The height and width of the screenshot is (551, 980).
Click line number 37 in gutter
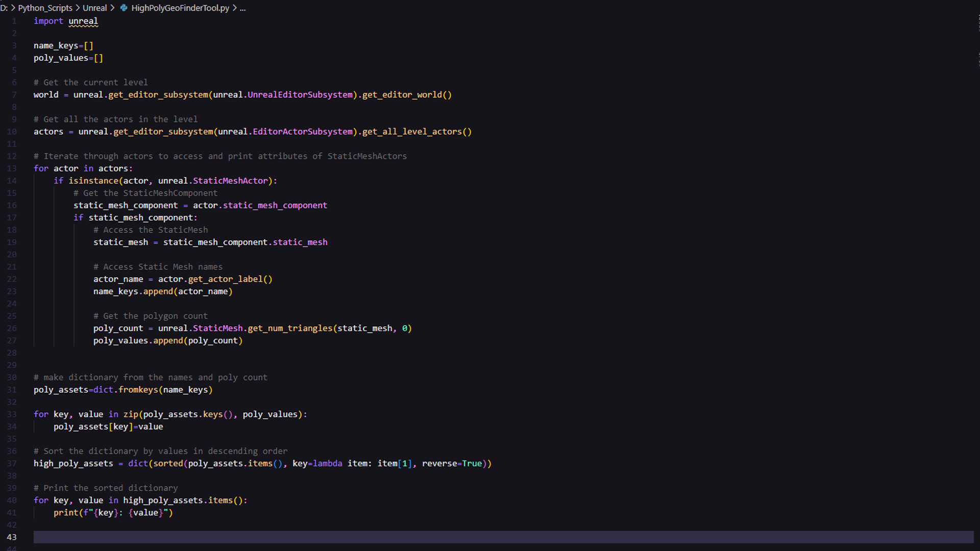point(12,463)
